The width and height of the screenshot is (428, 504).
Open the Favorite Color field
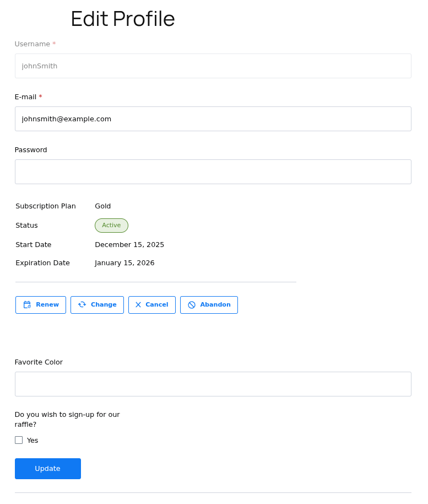213,384
